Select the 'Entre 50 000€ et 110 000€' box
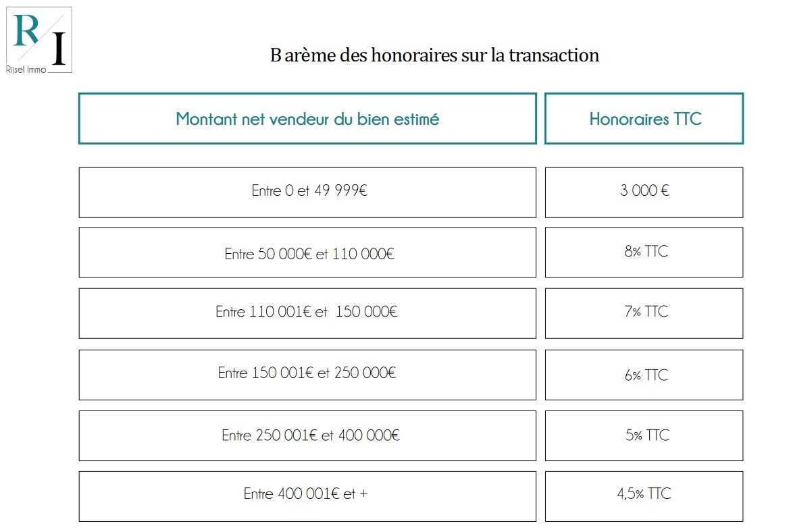 pos(307,252)
